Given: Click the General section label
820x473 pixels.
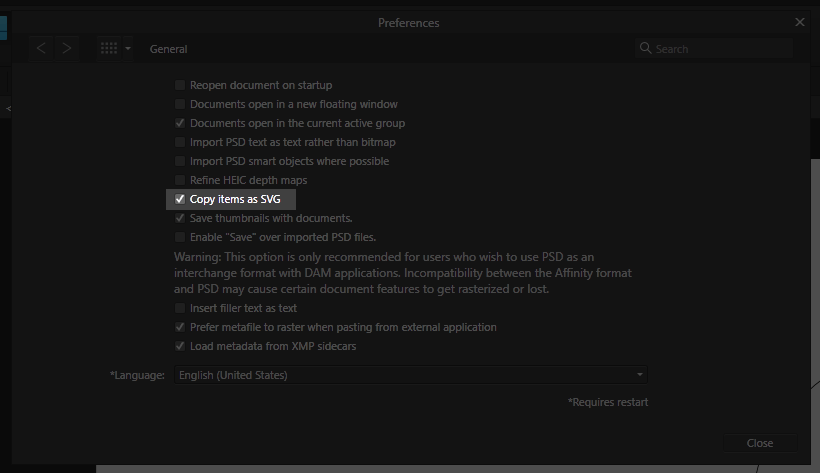Looking at the screenshot, I should pyautogui.click(x=168, y=49).
